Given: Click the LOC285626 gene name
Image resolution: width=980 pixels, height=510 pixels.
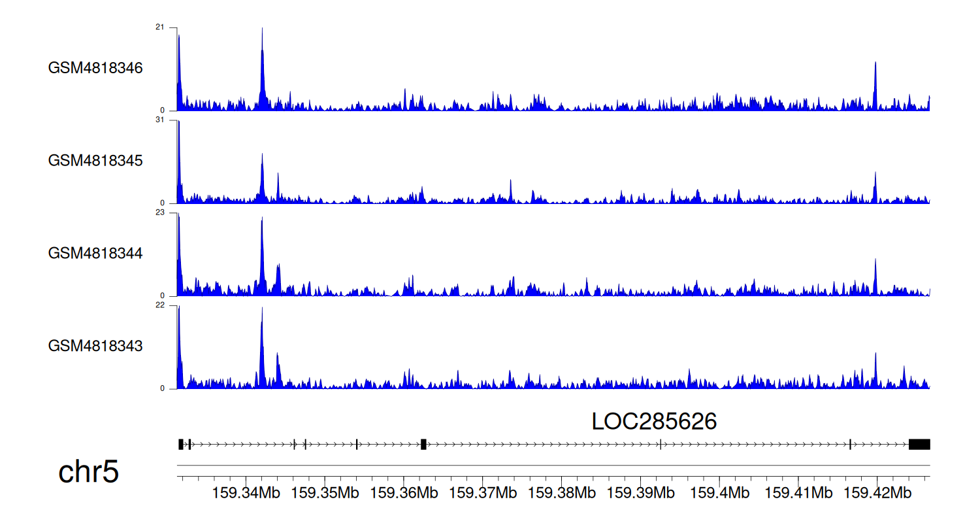Looking at the screenshot, I should click(x=654, y=422).
